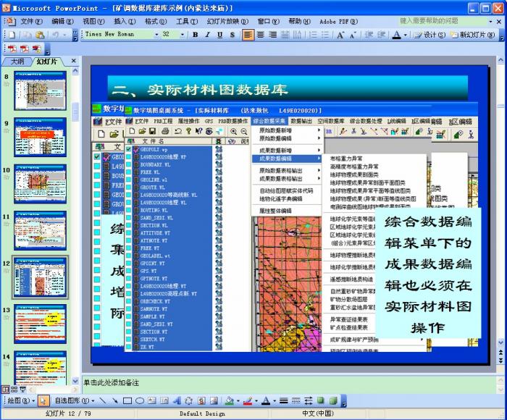
Task: Toggle bold formatting in the toolbar
Action: pyautogui.click(x=195, y=35)
